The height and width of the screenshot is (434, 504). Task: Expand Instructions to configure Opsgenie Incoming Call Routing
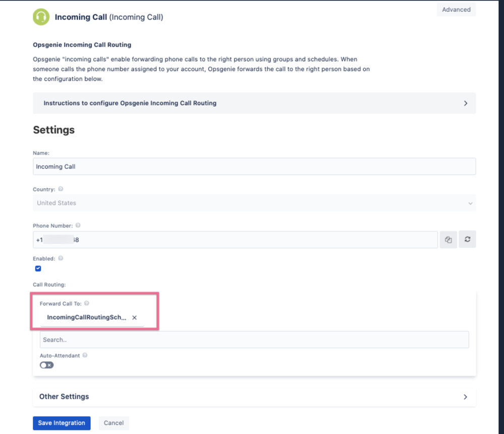[254, 103]
